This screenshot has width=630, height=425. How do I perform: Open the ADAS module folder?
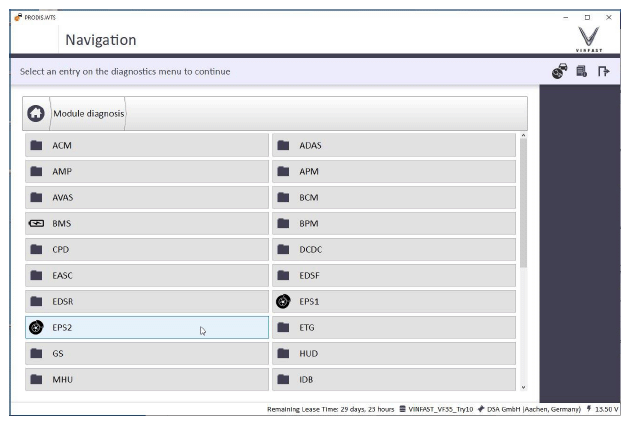pyautogui.click(x=394, y=145)
